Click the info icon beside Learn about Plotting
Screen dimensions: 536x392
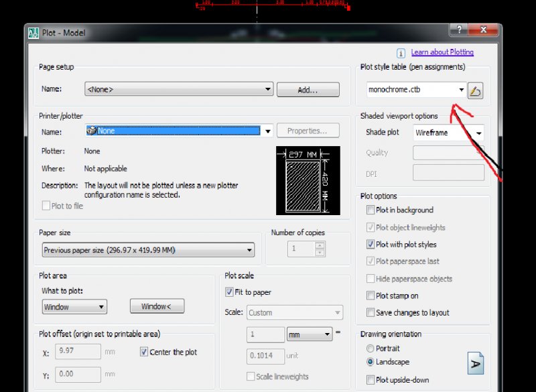coord(401,53)
